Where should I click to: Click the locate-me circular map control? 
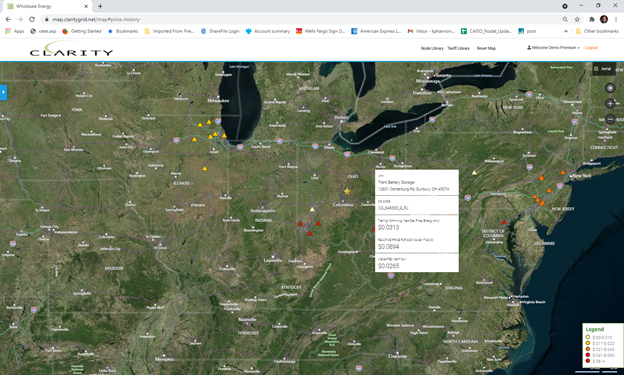click(x=610, y=88)
